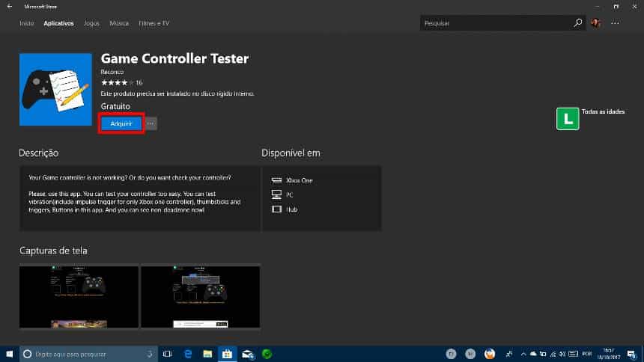
Task: Open the second app screenshot thumbnail
Action: [201, 297]
